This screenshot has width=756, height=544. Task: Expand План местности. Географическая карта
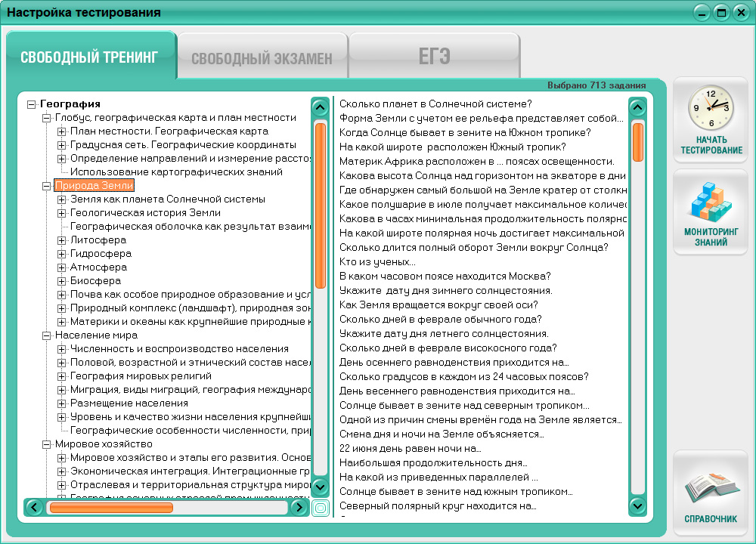point(62,131)
